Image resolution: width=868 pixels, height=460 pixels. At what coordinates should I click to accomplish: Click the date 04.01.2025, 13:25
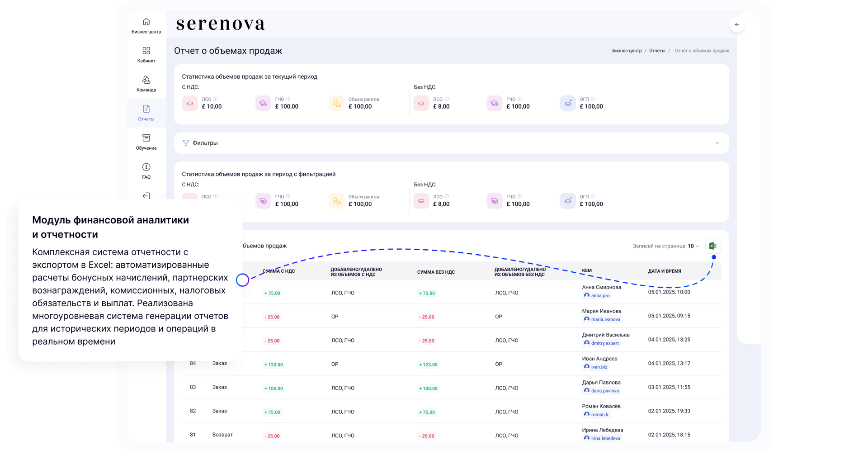coord(669,340)
